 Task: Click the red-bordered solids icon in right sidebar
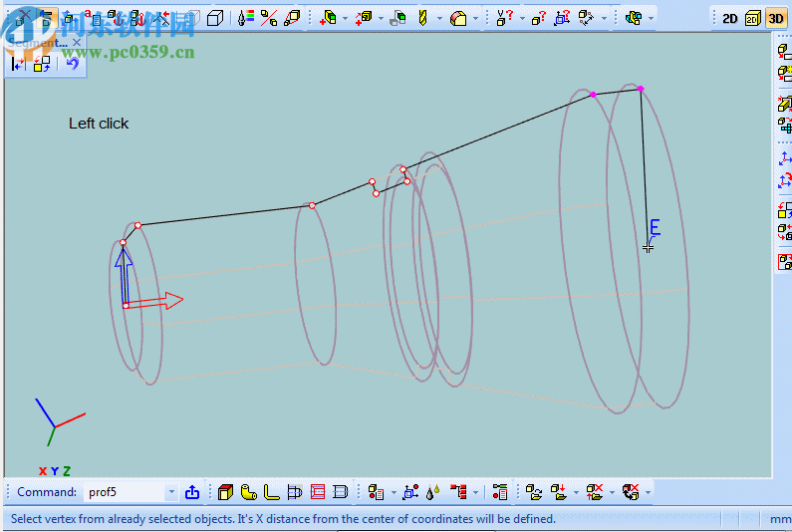(784, 262)
